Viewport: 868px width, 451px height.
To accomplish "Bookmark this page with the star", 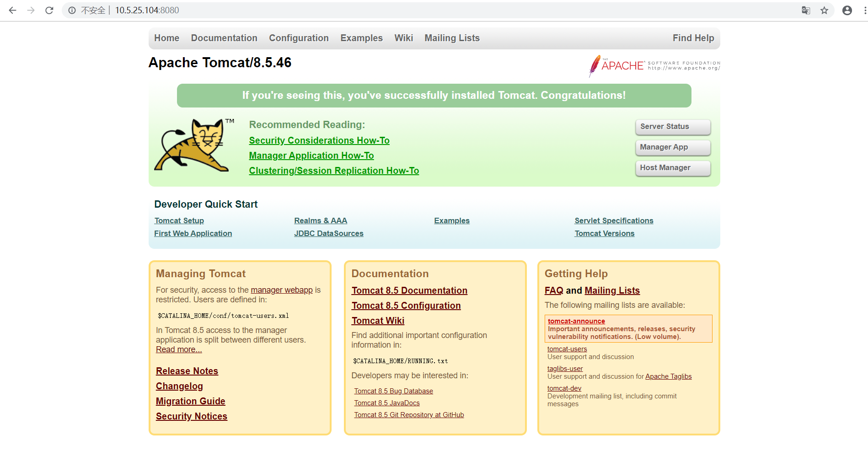I will click(824, 10).
